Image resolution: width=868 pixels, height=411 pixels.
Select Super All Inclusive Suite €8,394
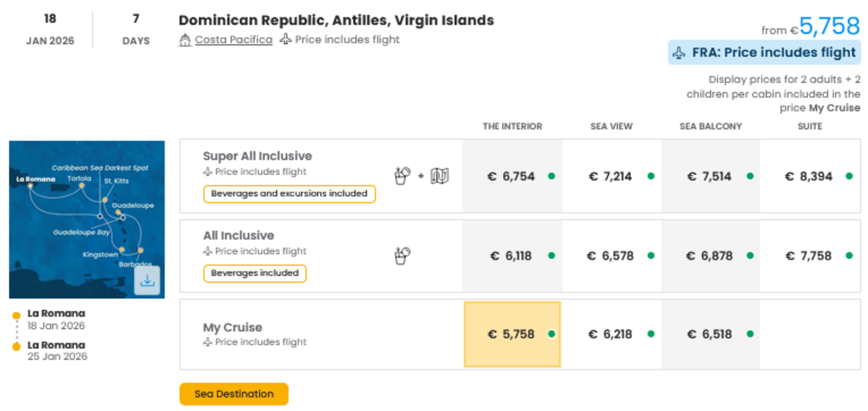(x=809, y=176)
